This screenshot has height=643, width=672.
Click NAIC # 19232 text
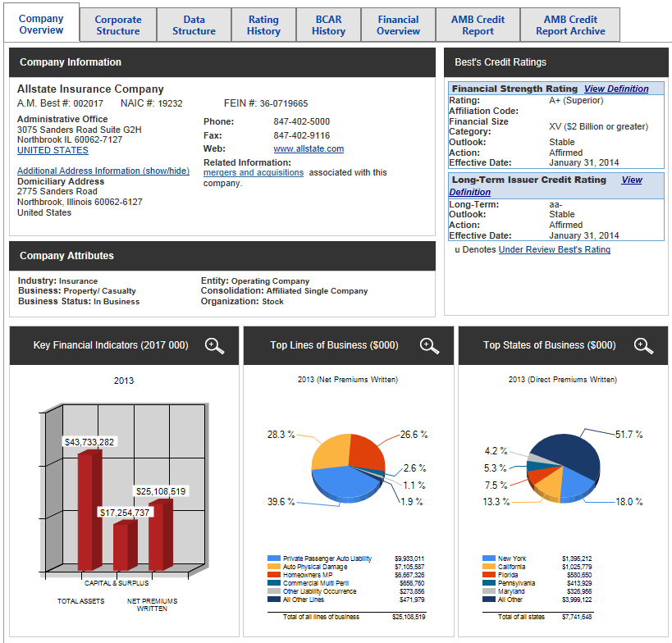pos(151,103)
